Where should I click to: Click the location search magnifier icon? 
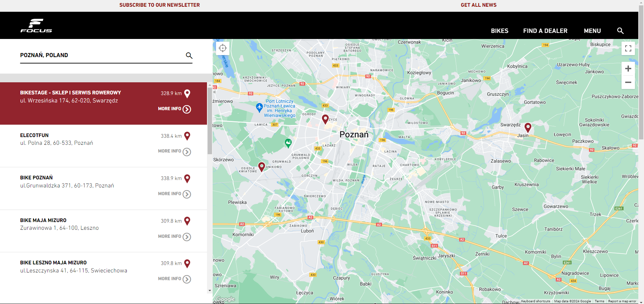[189, 55]
